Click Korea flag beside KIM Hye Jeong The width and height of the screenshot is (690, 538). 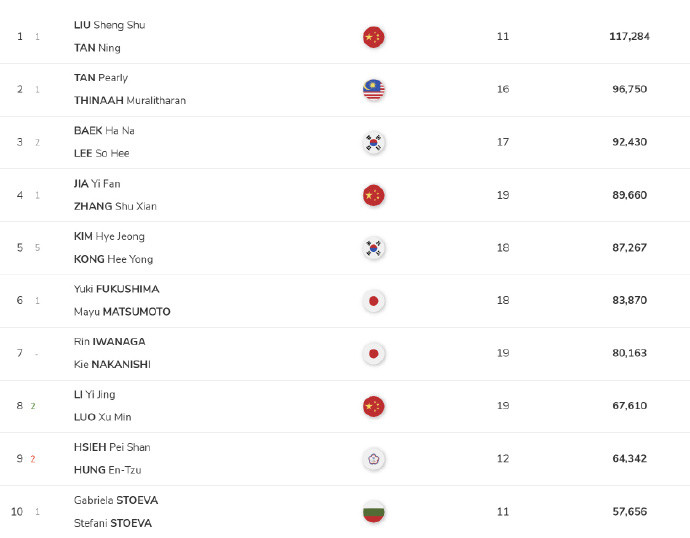tap(373, 248)
